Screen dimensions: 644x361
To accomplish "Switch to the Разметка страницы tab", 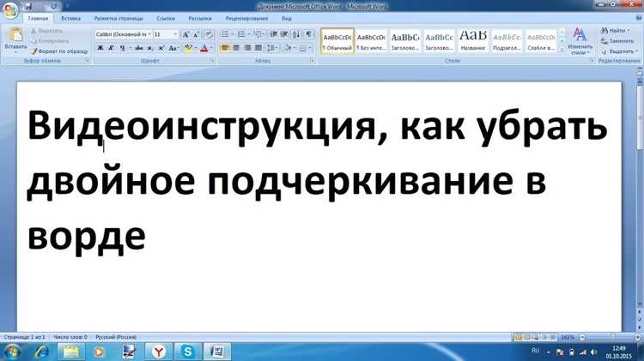I will [118, 19].
